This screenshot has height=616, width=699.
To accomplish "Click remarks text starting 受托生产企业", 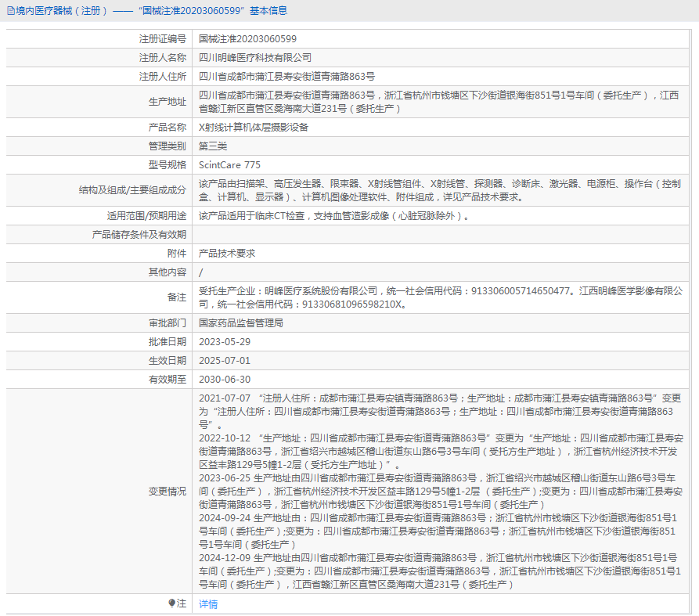I will click(441, 297).
